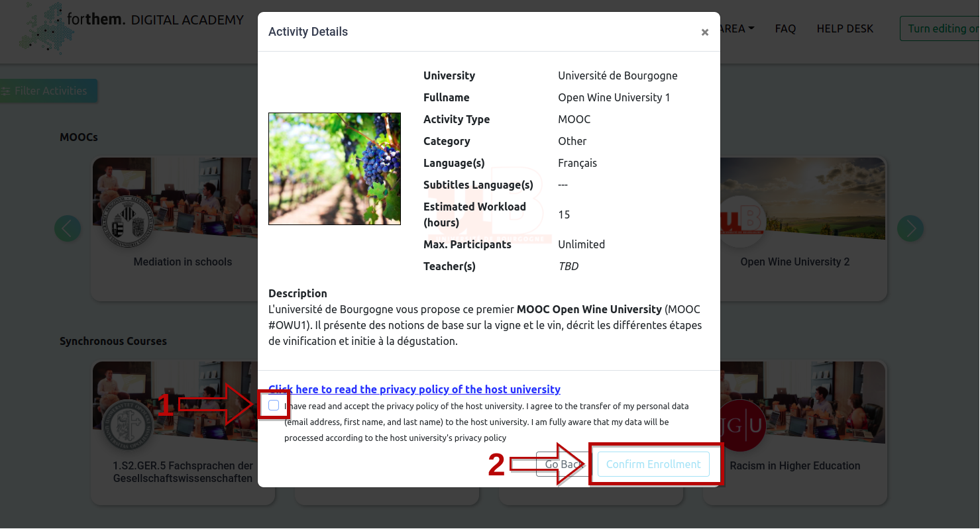Click the Confirm Enrollment button
The image size is (980, 529).
coord(653,464)
